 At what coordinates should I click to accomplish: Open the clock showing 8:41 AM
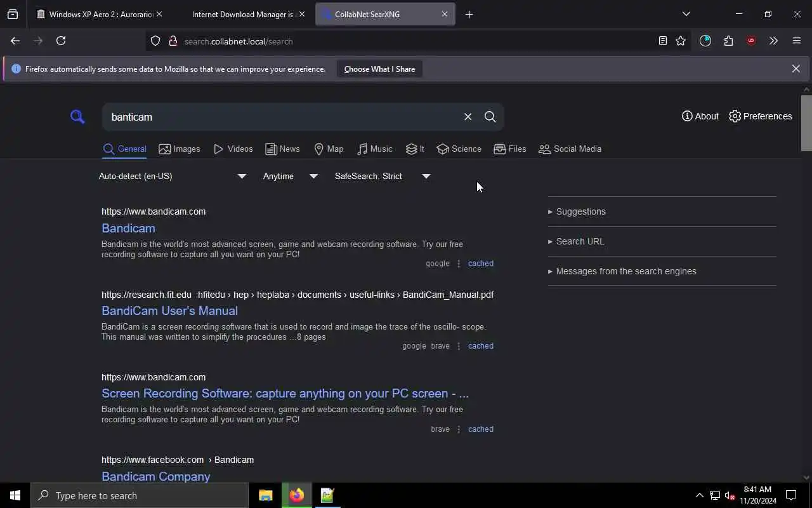(x=758, y=495)
